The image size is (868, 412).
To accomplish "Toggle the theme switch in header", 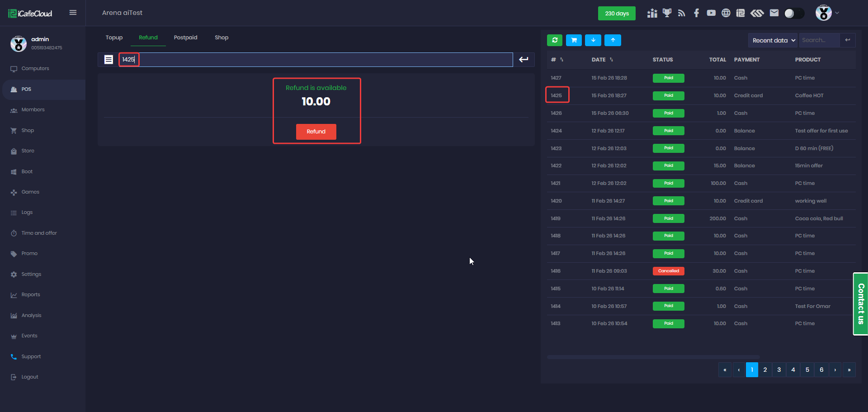I will coord(794,14).
